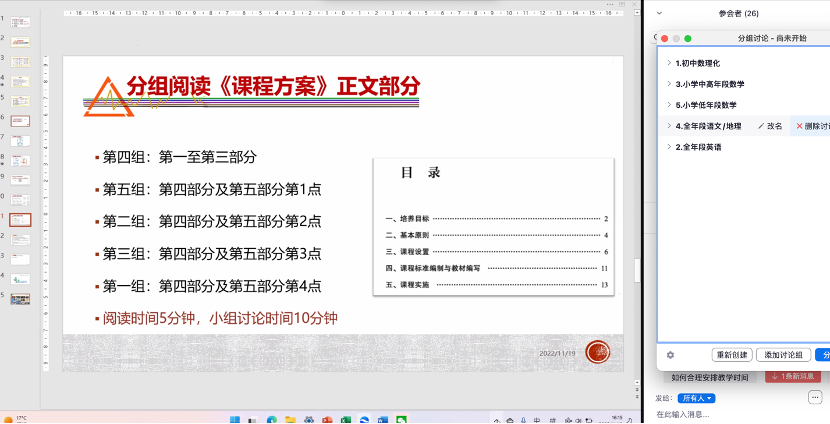Open the chat more options ellipsis button
Image resolution: width=830 pixels, height=424 pixels.
815,397
